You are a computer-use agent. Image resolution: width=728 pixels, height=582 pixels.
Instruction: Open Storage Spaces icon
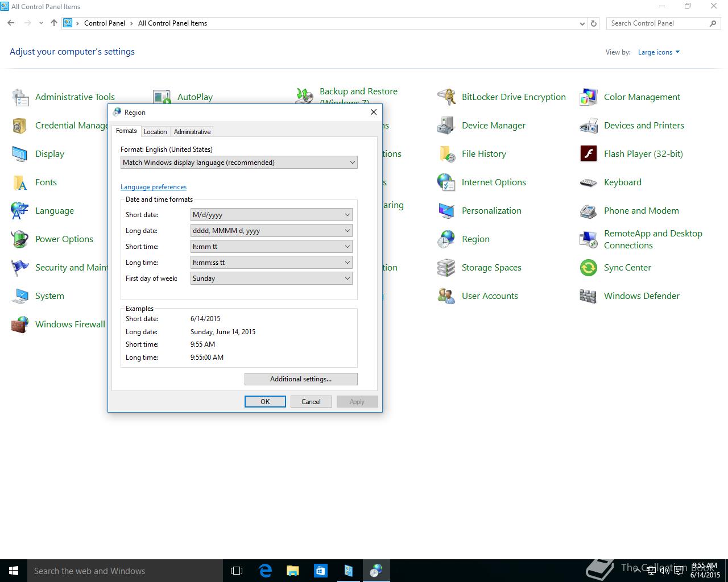pos(446,268)
